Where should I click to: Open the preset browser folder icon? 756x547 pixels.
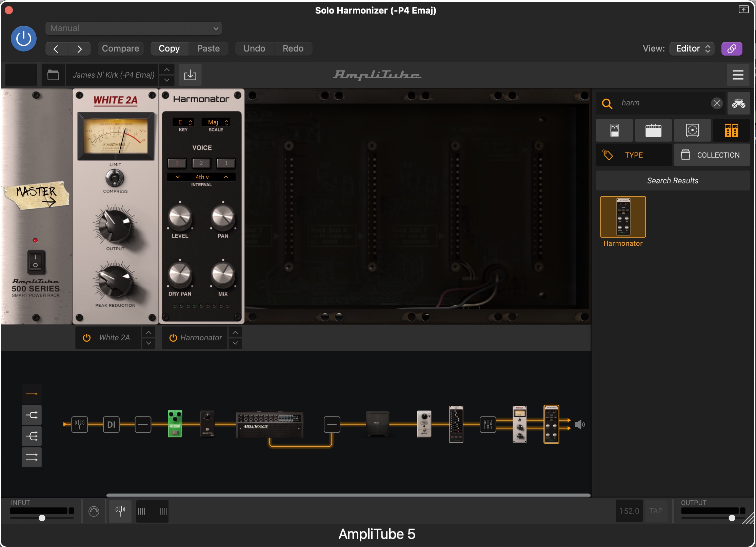point(53,75)
